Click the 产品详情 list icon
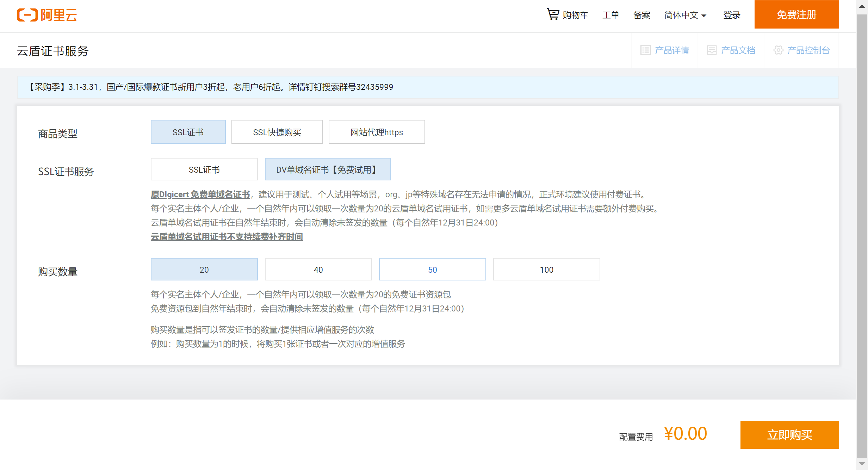The width and height of the screenshot is (868, 470). click(x=645, y=50)
